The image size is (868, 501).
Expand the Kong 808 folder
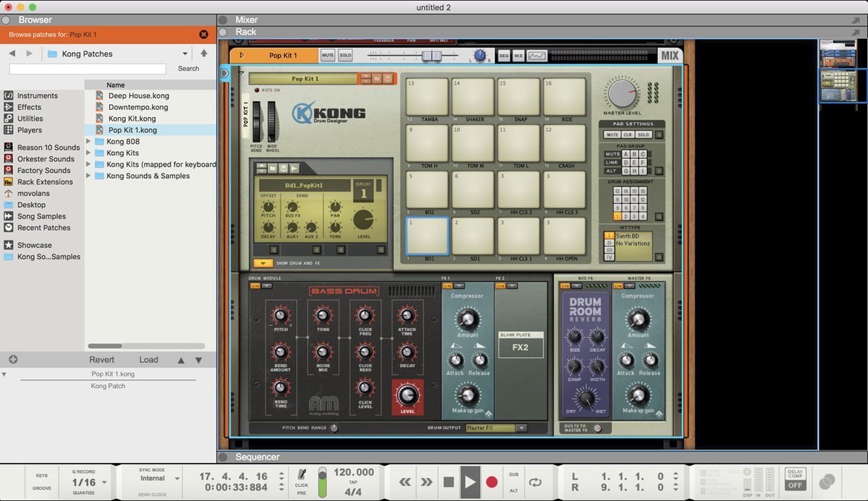[x=88, y=141]
